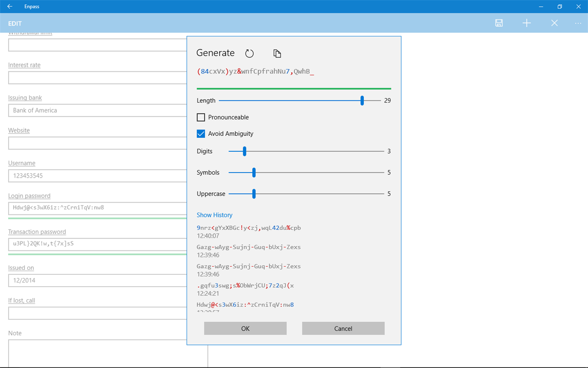Close the Enpass window
This screenshot has width=588, height=368.
578,6
